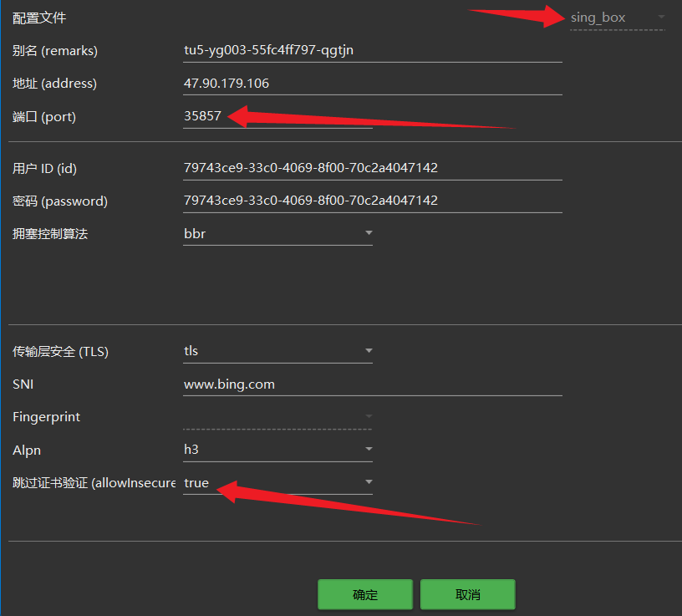Click the address field 47.90.179.106
682x616 pixels.
372,83
